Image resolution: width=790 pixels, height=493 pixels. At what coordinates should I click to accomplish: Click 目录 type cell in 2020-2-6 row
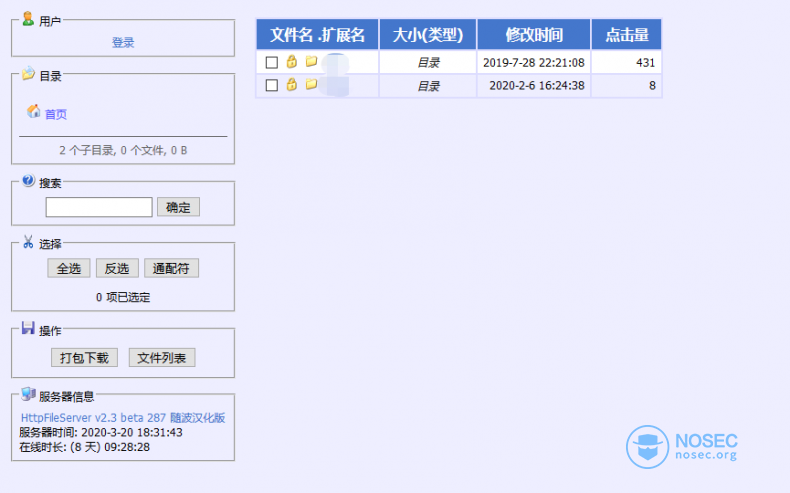pyautogui.click(x=428, y=86)
